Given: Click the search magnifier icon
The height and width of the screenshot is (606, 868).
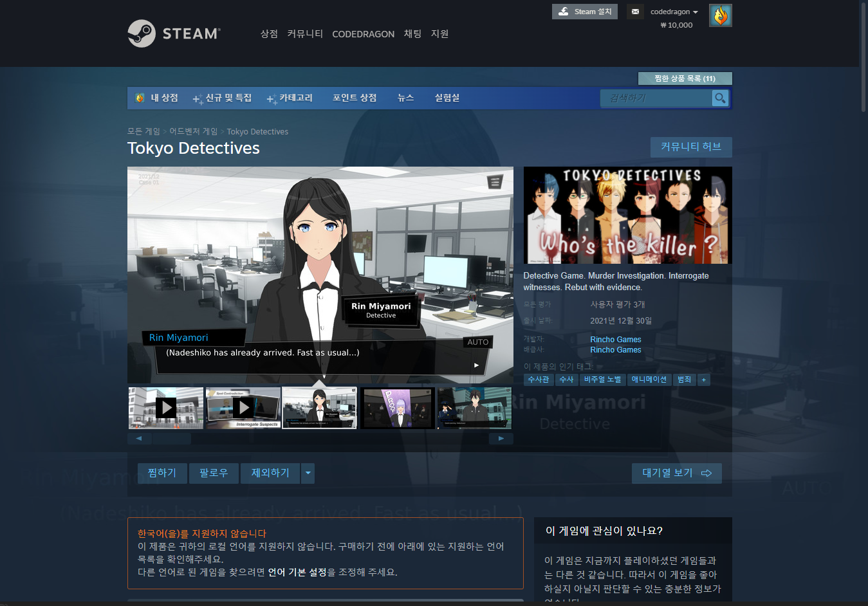Looking at the screenshot, I should point(720,98).
